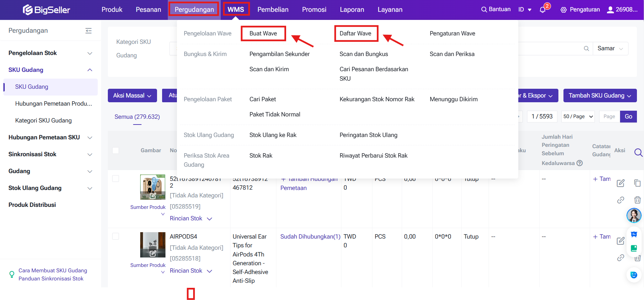
Task: Toggle the select-all header checkbox
Action: click(116, 151)
